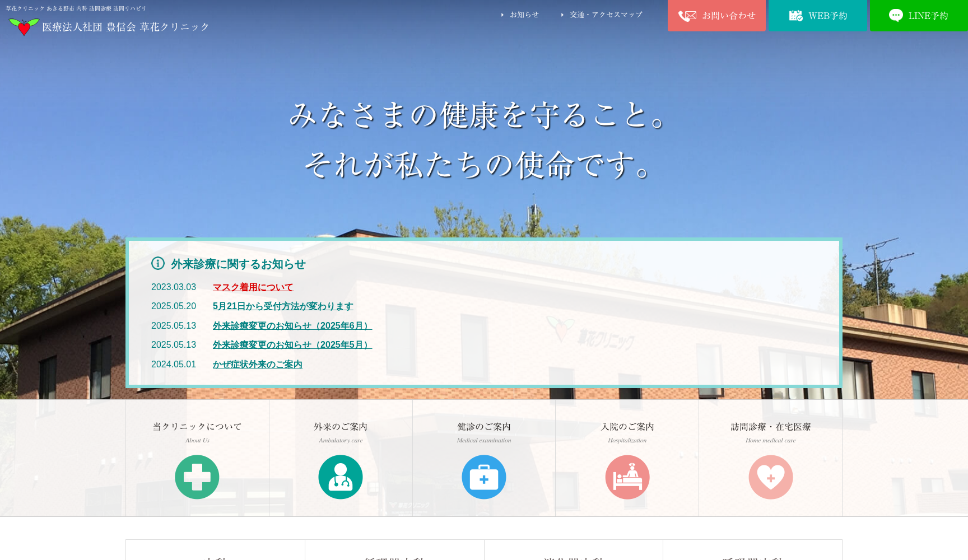Select the 内科 department card
Image resolution: width=968 pixels, height=560 pixels.
pyautogui.click(x=215, y=557)
